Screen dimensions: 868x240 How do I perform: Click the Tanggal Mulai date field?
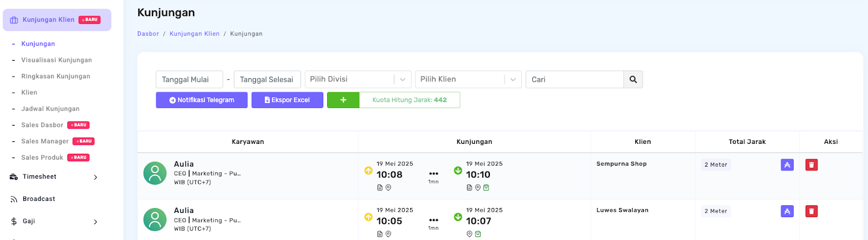(x=189, y=79)
